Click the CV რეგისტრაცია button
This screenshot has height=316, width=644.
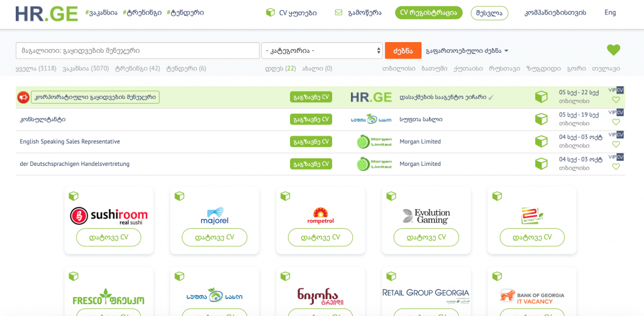tap(429, 13)
